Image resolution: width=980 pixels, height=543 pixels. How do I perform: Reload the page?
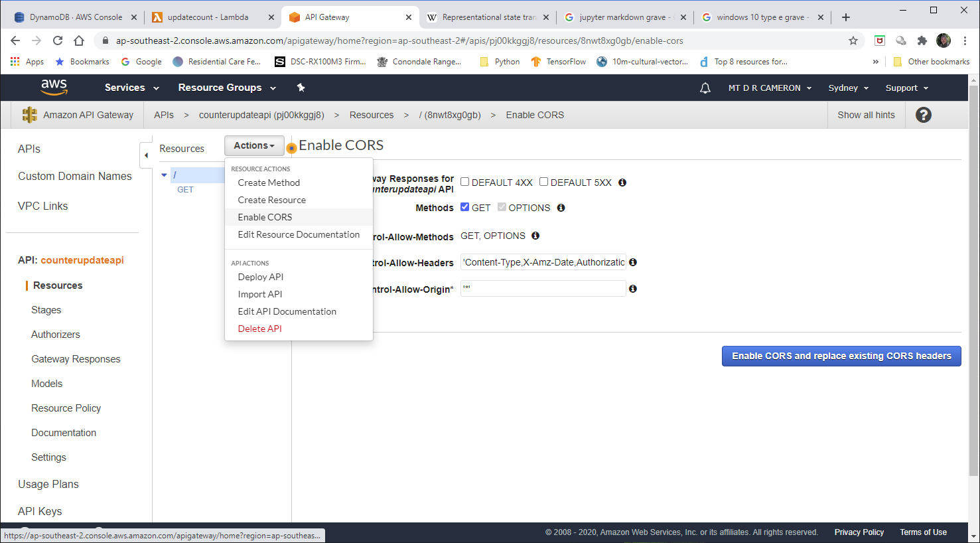click(58, 40)
